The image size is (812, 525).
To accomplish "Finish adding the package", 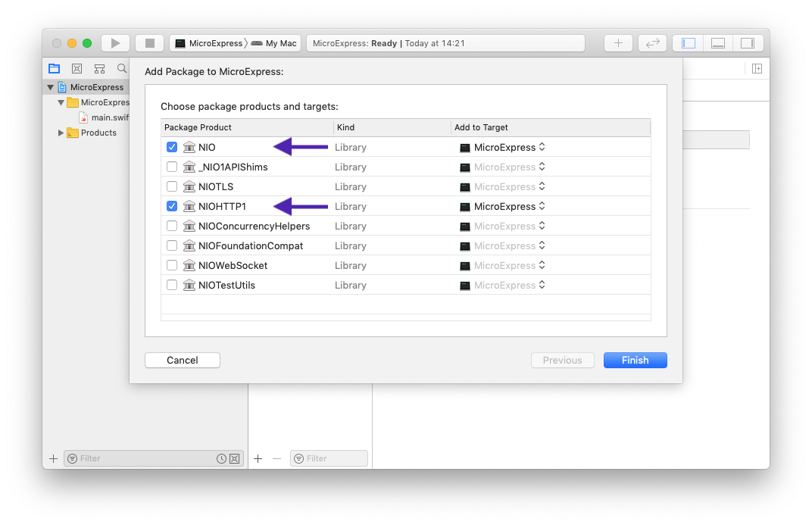I will click(635, 360).
